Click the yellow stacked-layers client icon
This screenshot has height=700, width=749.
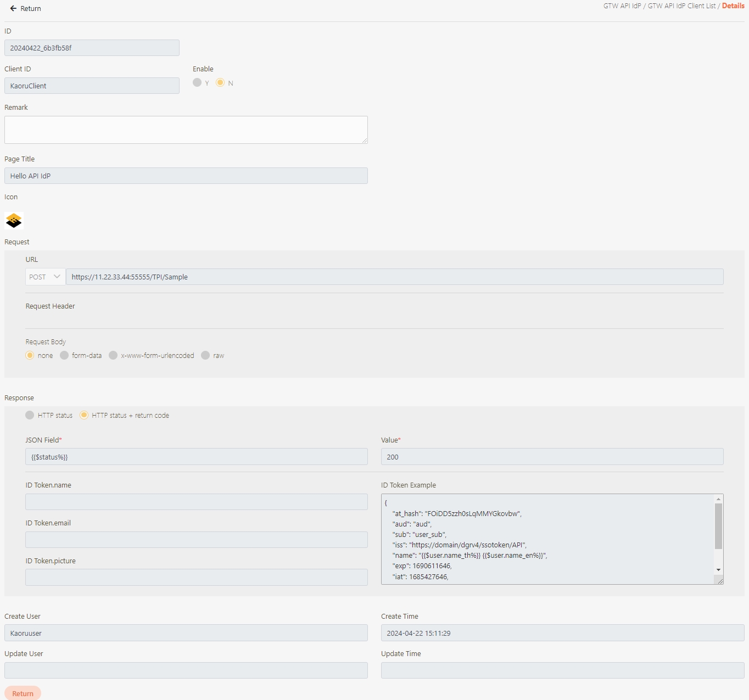(14, 221)
